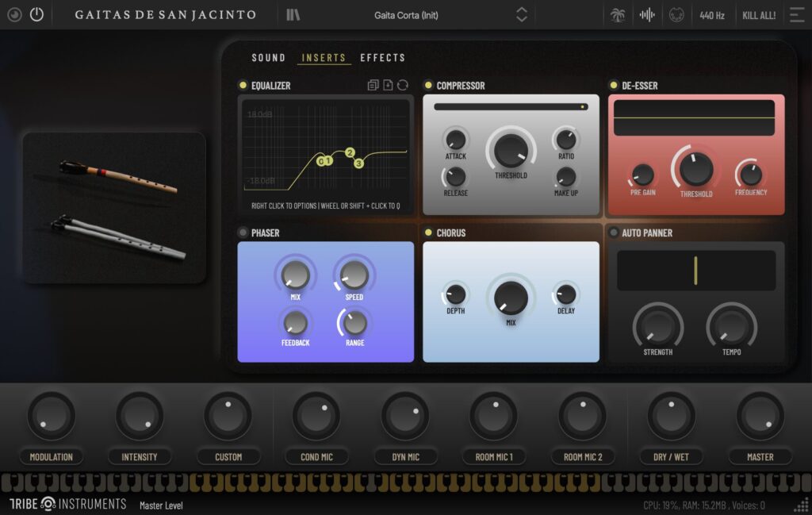Click the power icon in top bar

36,14
